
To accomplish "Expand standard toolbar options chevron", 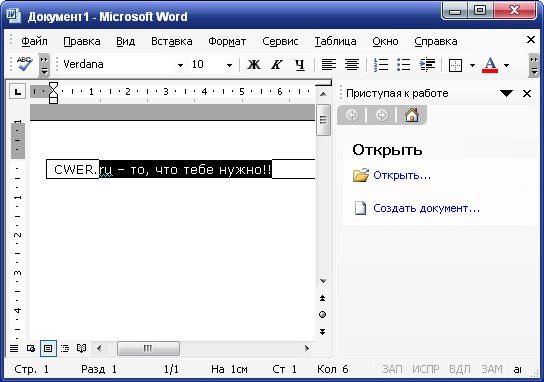I will 44,65.
